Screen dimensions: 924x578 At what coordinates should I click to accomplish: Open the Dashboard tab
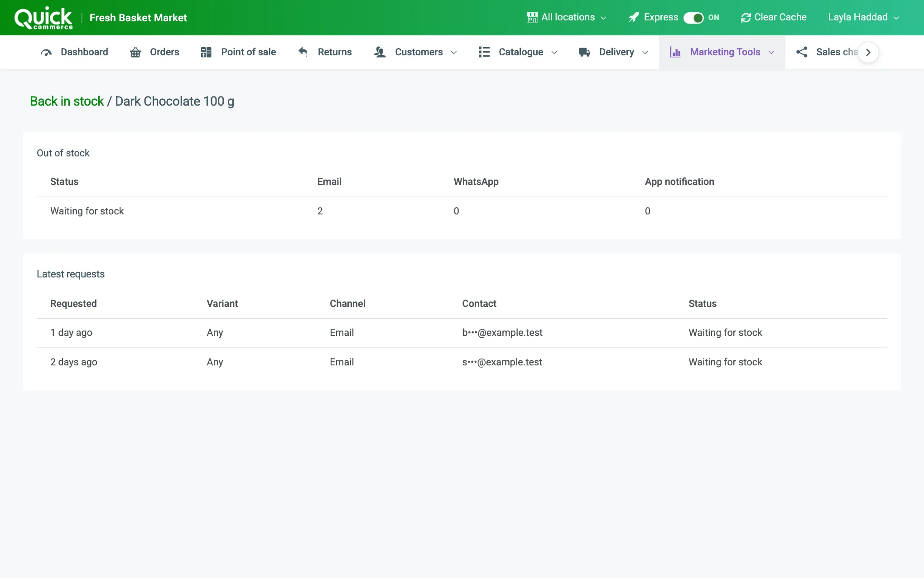click(x=74, y=53)
